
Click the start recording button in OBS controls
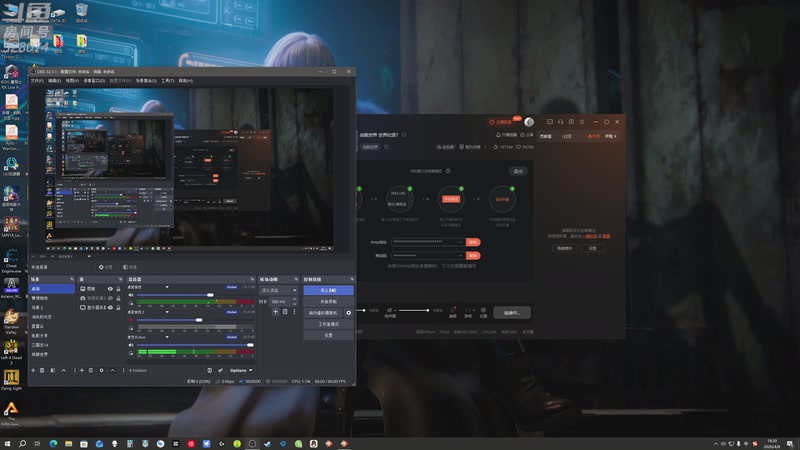point(328,302)
